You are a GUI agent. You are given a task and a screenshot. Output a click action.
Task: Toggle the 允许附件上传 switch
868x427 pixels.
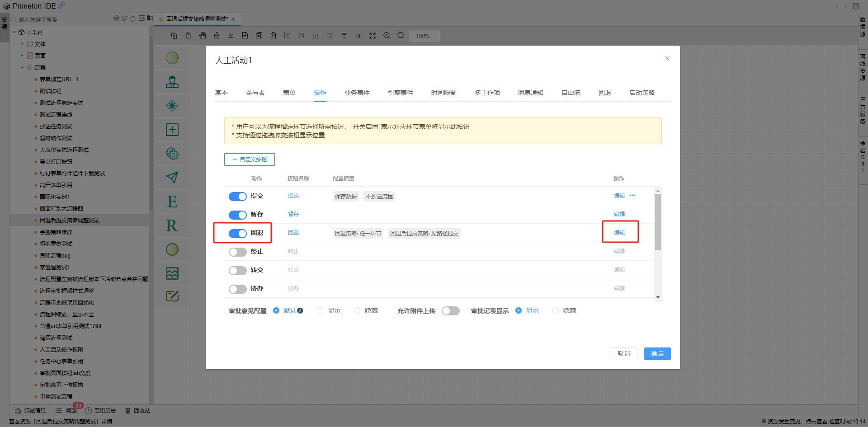point(450,311)
